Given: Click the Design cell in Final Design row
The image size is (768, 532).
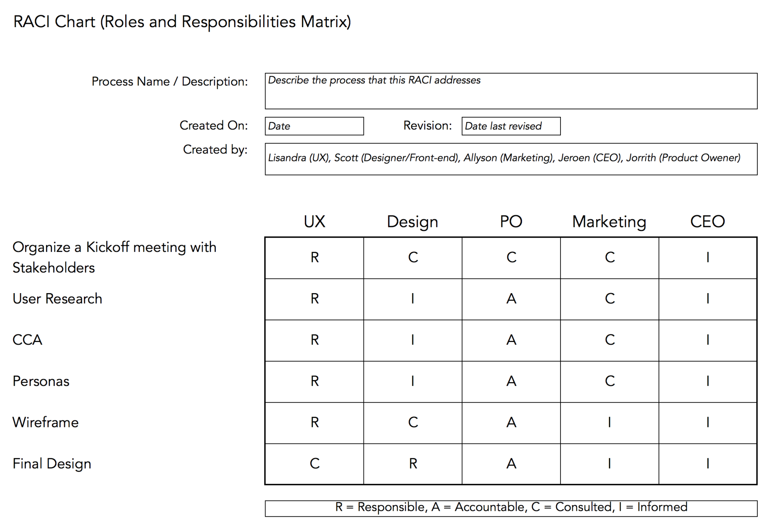Looking at the screenshot, I should pyautogui.click(x=413, y=464).
